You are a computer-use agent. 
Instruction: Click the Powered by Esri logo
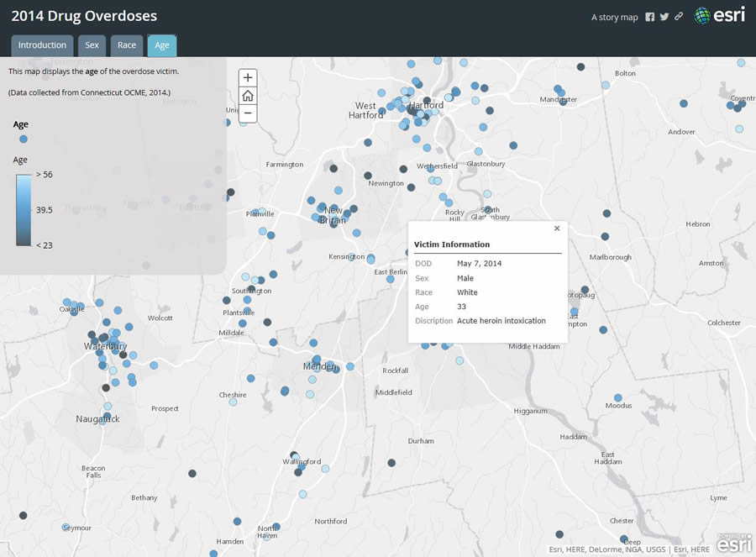point(734,544)
